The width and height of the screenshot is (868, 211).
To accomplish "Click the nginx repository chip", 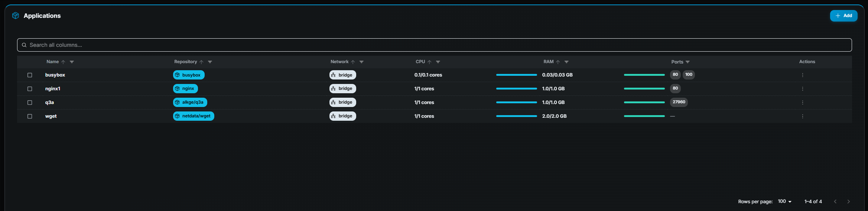I will click(x=185, y=88).
